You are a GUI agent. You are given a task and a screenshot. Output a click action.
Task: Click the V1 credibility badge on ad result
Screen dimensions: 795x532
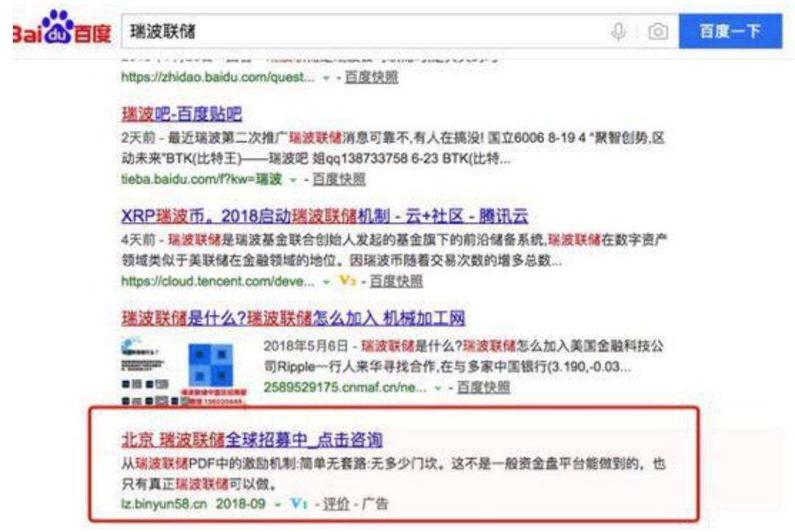299,503
